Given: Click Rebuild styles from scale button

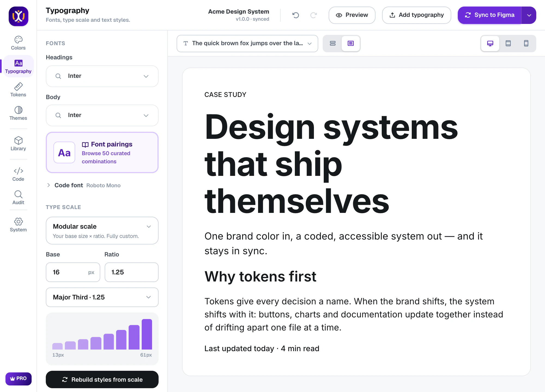Looking at the screenshot, I should (102, 379).
